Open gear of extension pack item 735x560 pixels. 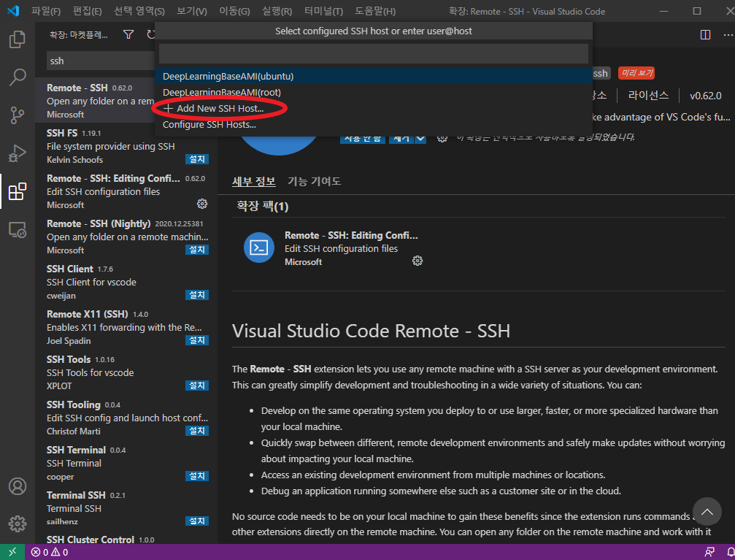point(417,261)
